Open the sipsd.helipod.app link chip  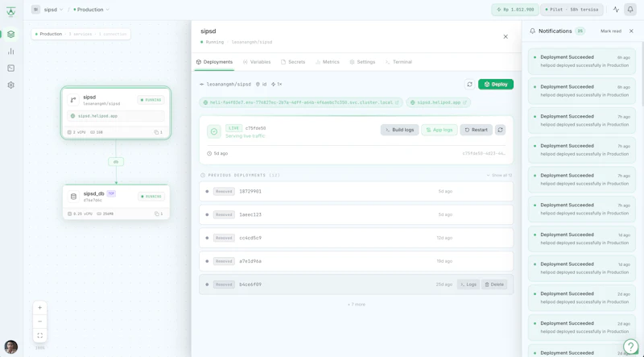pos(438,102)
